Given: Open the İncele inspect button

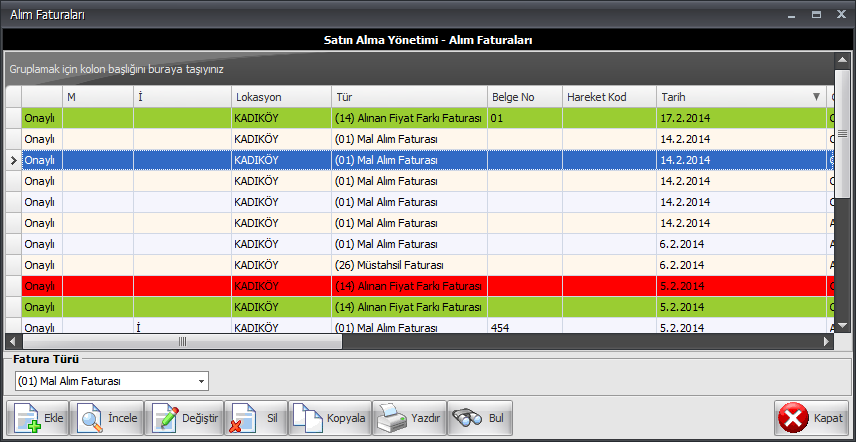Looking at the screenshot, I should 106,418.
